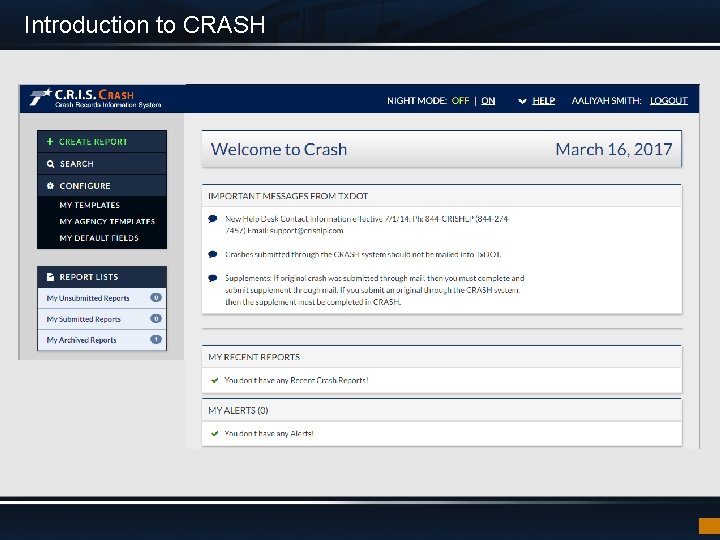Screen dimensions: 720x540
Task: Click the My Recent Reports header
Action: (x=254, y=357)
